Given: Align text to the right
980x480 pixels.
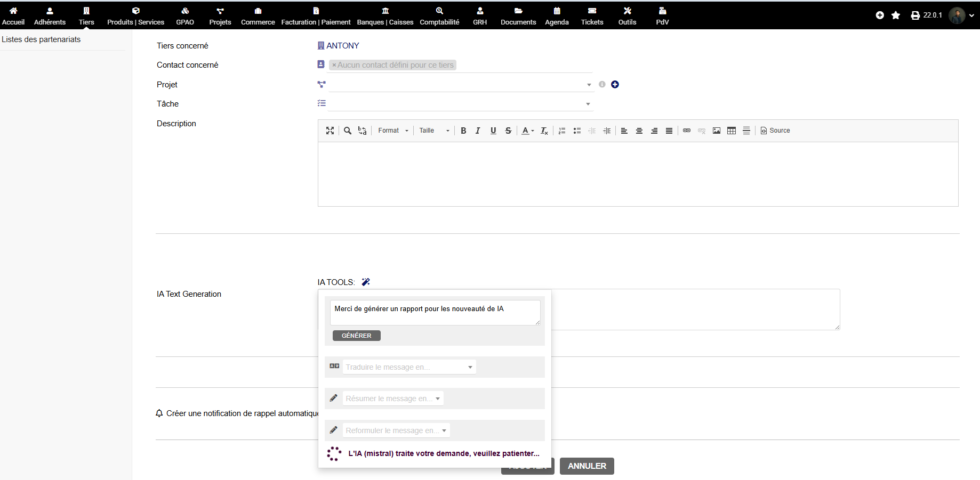Looking at the screenshot, I should pyautogui.click(x=654, y=131).
